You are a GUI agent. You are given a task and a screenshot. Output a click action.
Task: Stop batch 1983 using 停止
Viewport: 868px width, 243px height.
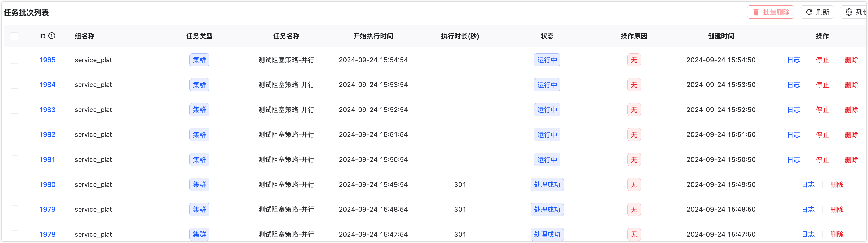(x=822, y=110)
